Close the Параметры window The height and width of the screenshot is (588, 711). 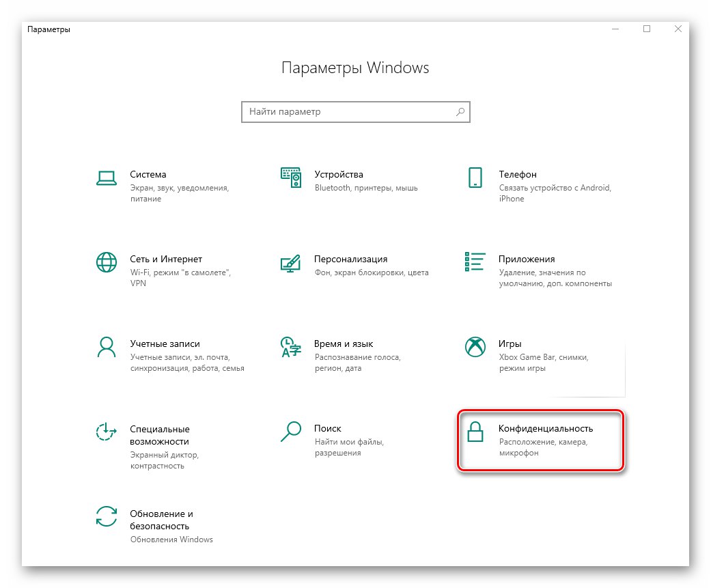[x=678, y=29]
